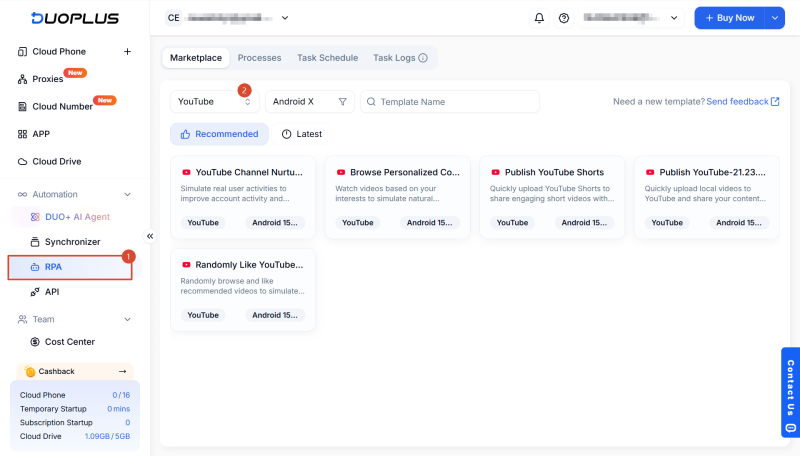This screenshot has width=800, height=456.
Task: Expand the user account dropdown chevron
Action: tap(674, 18)
